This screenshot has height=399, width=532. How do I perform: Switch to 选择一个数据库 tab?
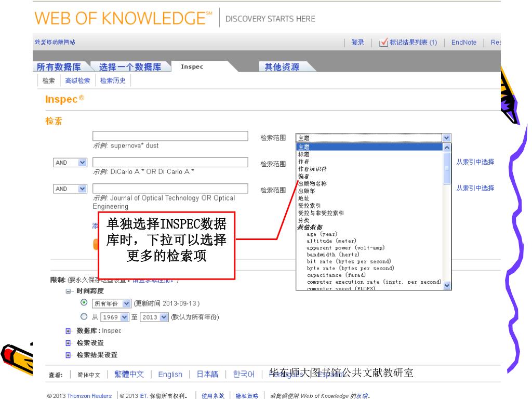point(130,67)
